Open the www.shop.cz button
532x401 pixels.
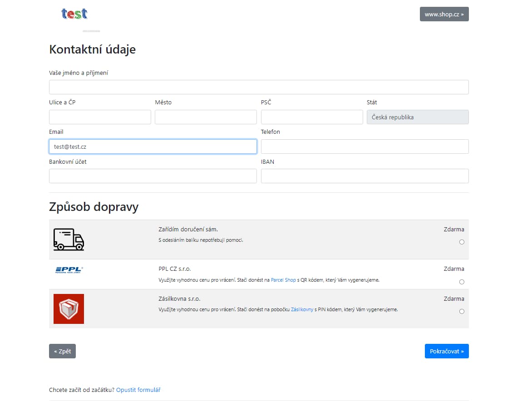point(444,14)
